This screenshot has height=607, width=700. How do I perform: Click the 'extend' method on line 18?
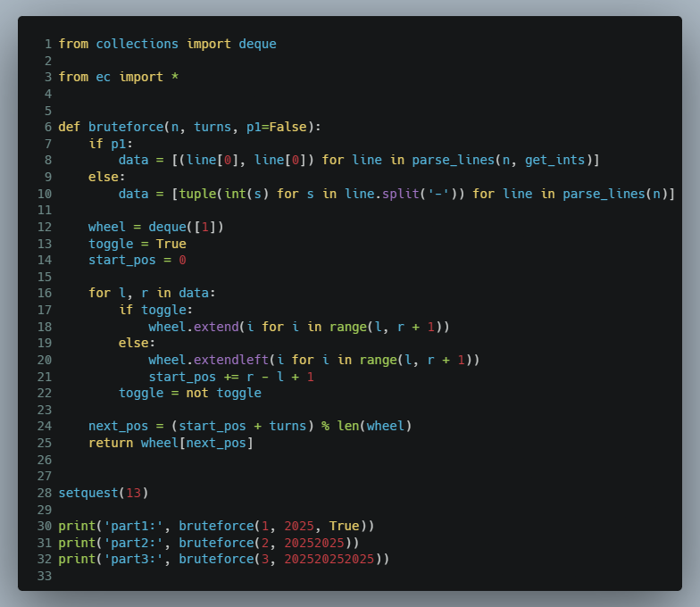216,327
